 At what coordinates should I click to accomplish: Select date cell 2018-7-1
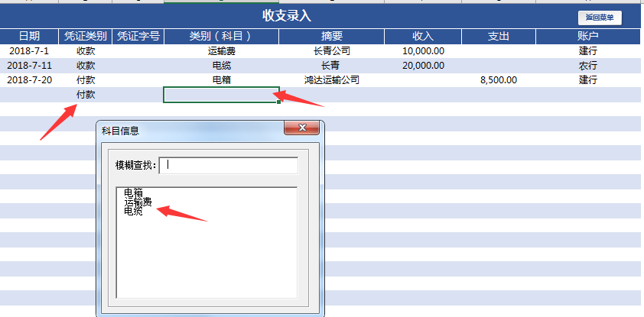click(x=29, y=51)
